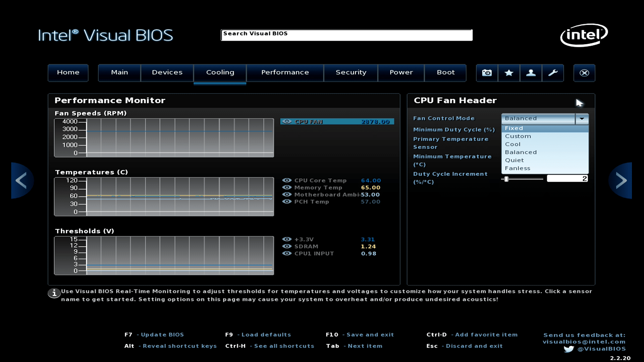Click Load defaults shortcut link
Viewport: 644px width, 362px height.
click(x=266, y=335)
